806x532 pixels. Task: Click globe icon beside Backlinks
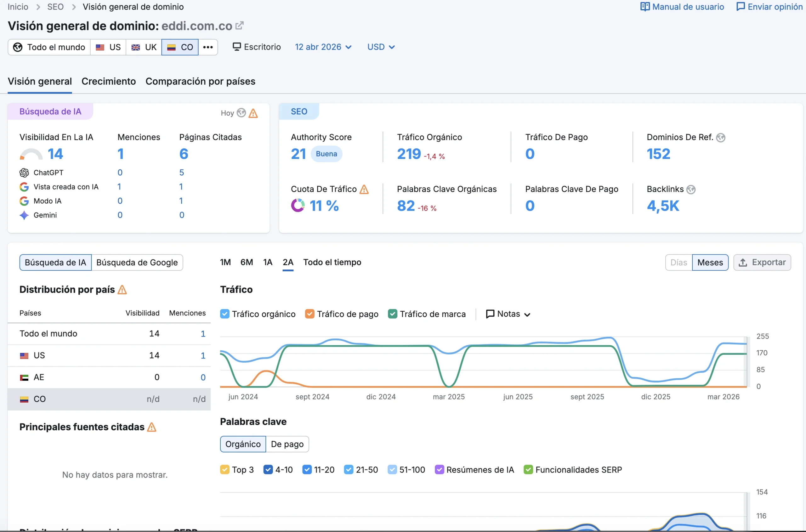point(691,189)
